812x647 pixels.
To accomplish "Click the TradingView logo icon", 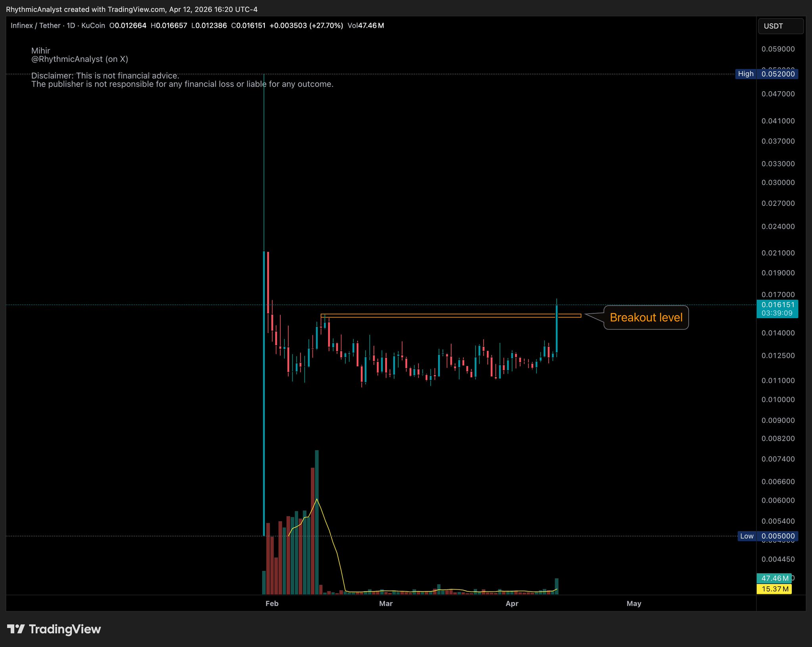I will 16,629.
